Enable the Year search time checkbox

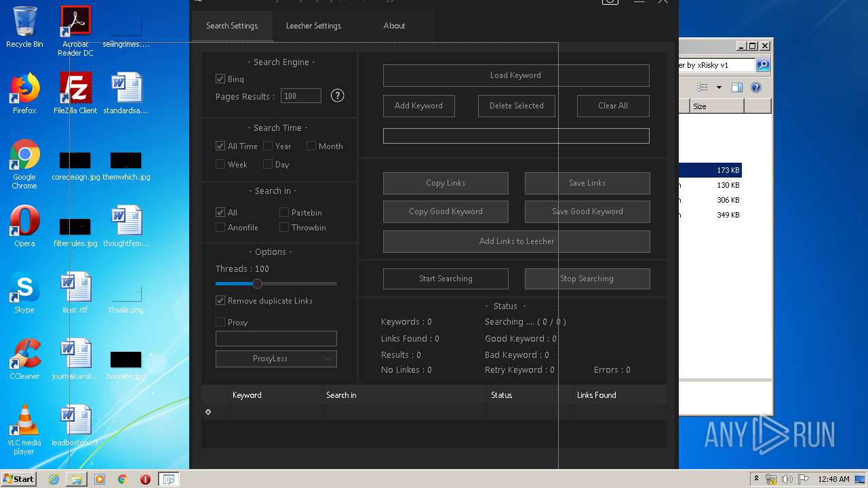tap(268, 146)
